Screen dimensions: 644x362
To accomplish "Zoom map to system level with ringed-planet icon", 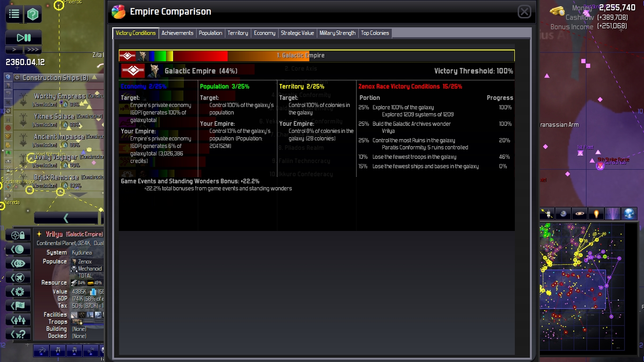I will pyautogui.click(x=580, y=214).
